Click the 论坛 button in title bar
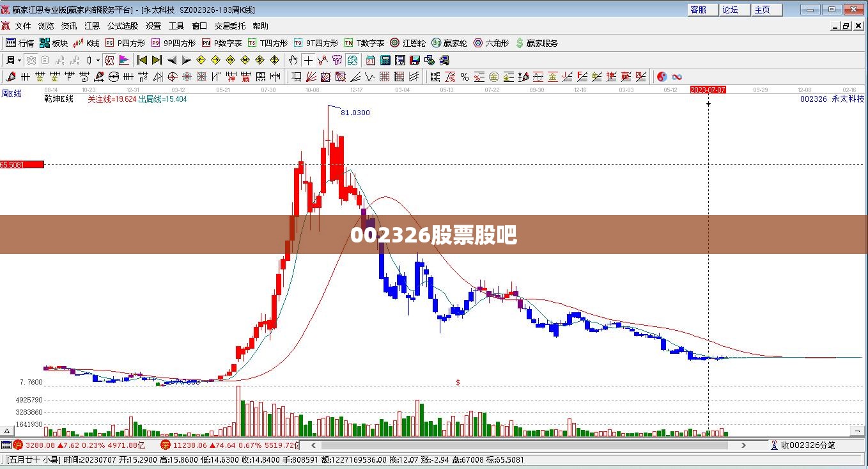868x469 pixels. [734, 10]
